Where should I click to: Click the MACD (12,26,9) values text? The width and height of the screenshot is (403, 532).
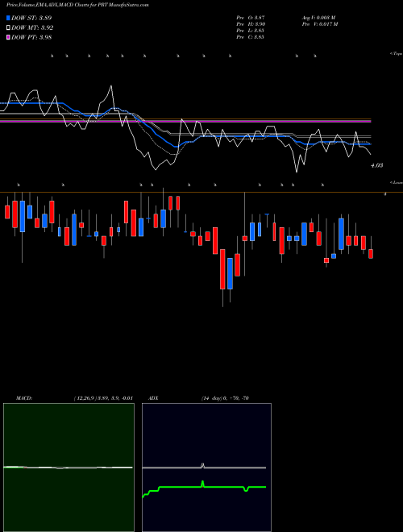point(103,398)
